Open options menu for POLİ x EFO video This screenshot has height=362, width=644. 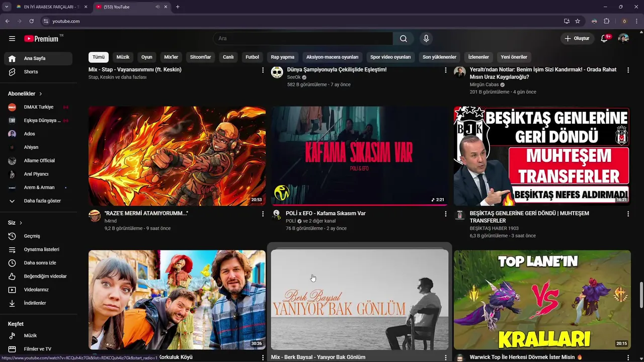pos(445,214)
